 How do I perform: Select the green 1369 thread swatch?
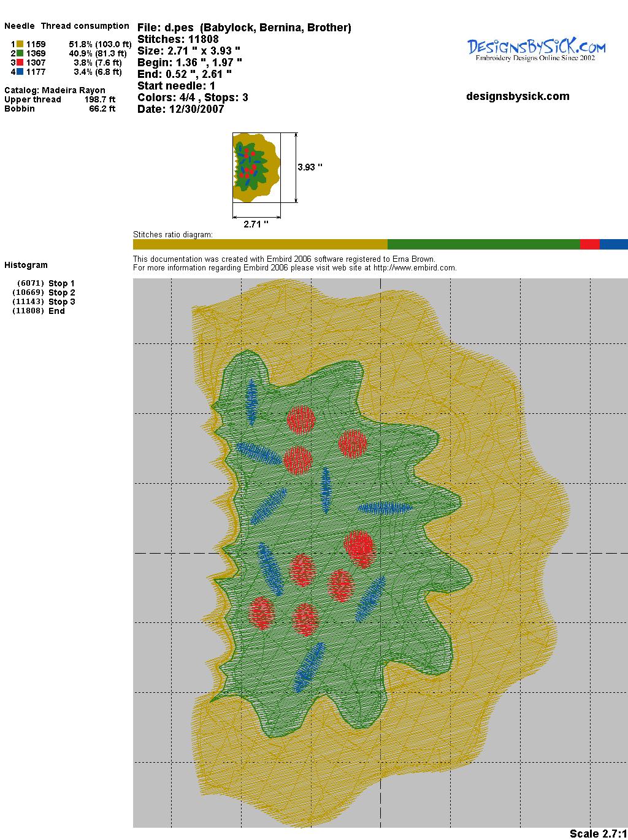tap(20, 53)
